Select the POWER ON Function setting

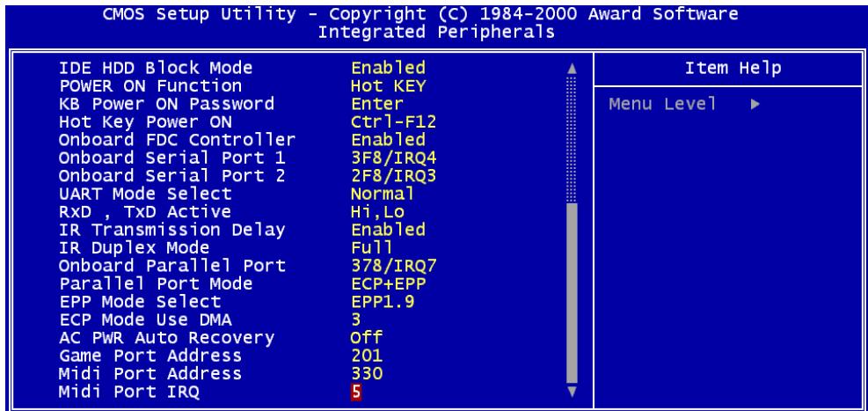[150, 86]
